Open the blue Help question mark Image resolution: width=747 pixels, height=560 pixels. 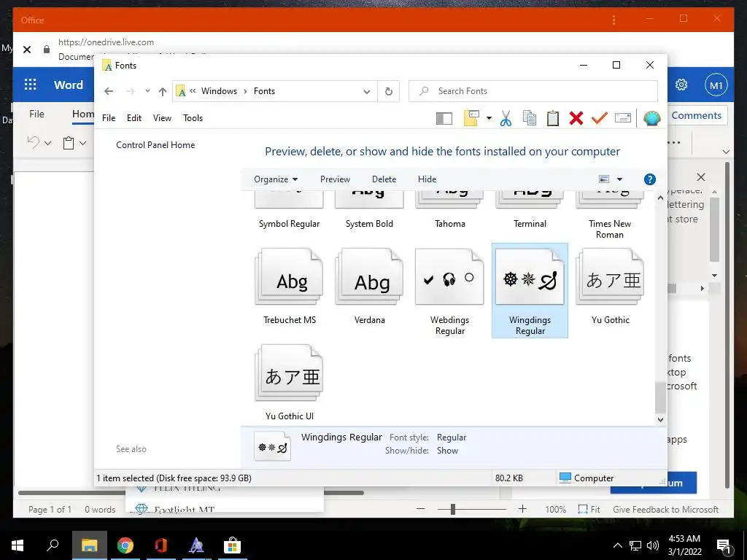click(x=650, y=179)
